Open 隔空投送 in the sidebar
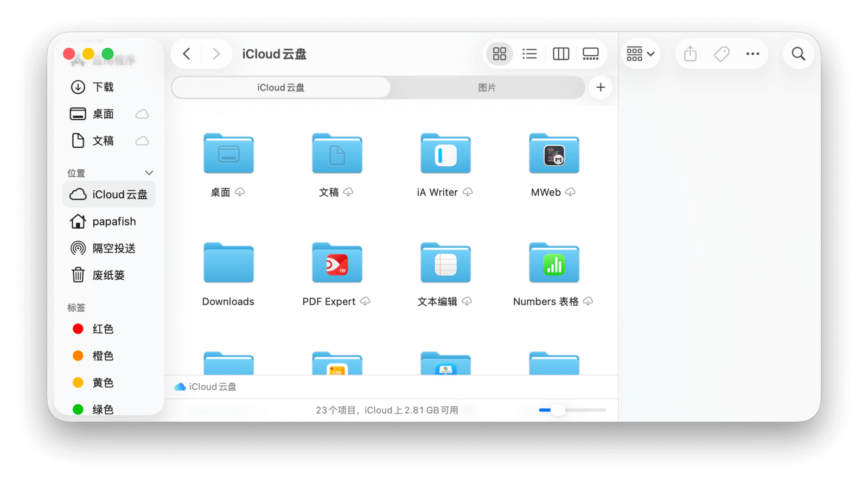868x484 pixels. (108, 248)
